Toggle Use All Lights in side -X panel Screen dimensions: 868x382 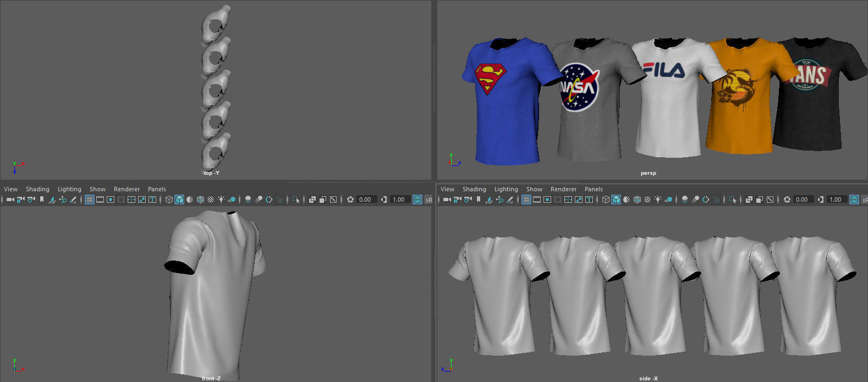coord(658,200)
